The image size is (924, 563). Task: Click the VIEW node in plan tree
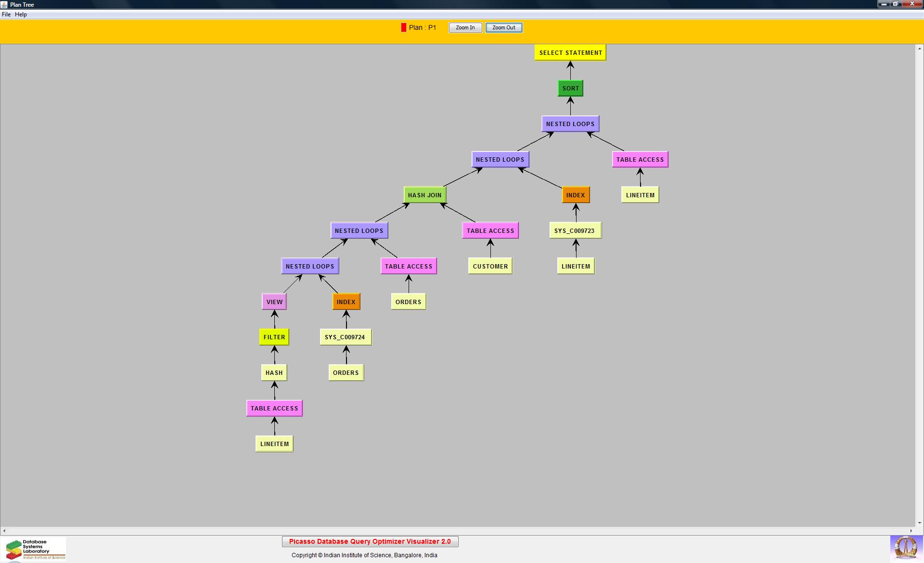[274, 302]
